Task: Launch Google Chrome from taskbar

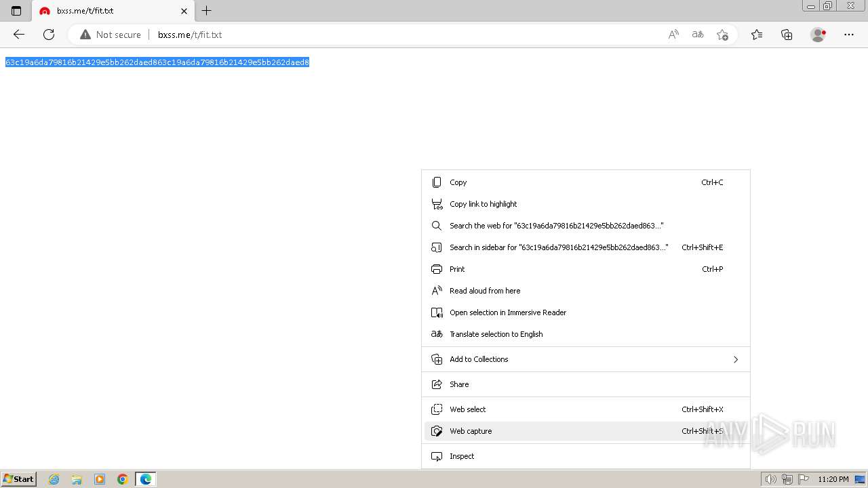Action: coord(123,479)
